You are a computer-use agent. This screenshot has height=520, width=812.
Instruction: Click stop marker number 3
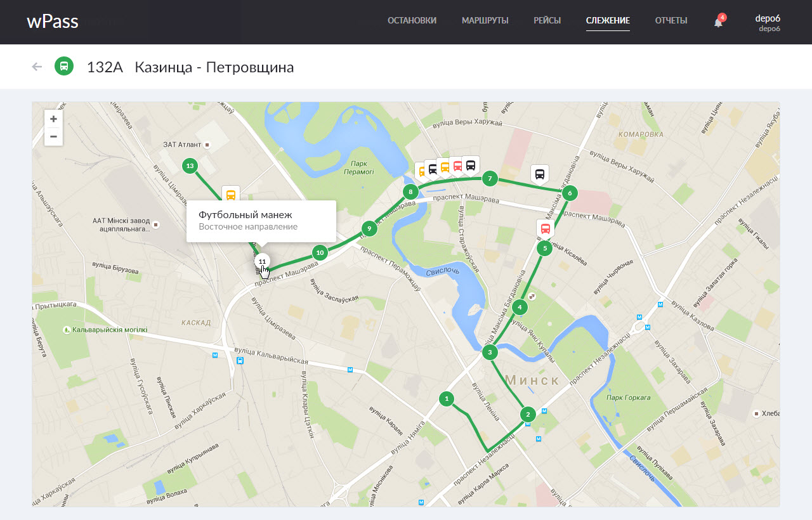(489, 353)
